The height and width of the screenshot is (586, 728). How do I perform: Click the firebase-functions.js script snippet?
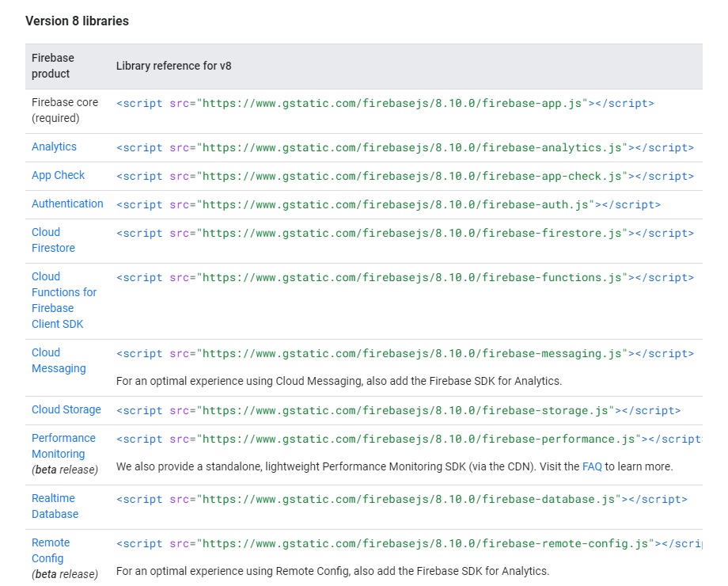[405, 277]
